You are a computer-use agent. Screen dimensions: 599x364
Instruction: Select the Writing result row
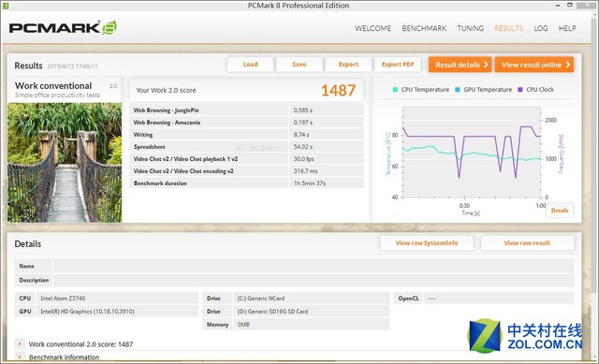pyautogui.click(x=246, y=135)
